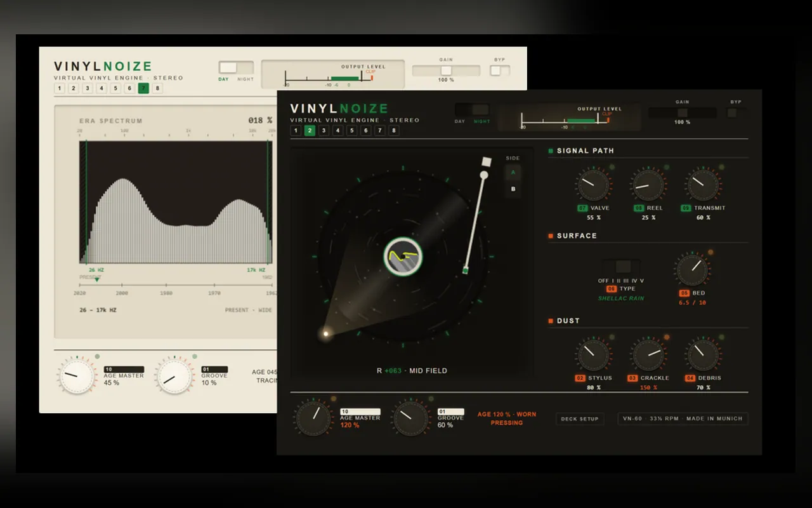The width and height of the screenshot is (812, 508).
Task: Click the green Present marker on the era timeline
Action: click(97, 280)
